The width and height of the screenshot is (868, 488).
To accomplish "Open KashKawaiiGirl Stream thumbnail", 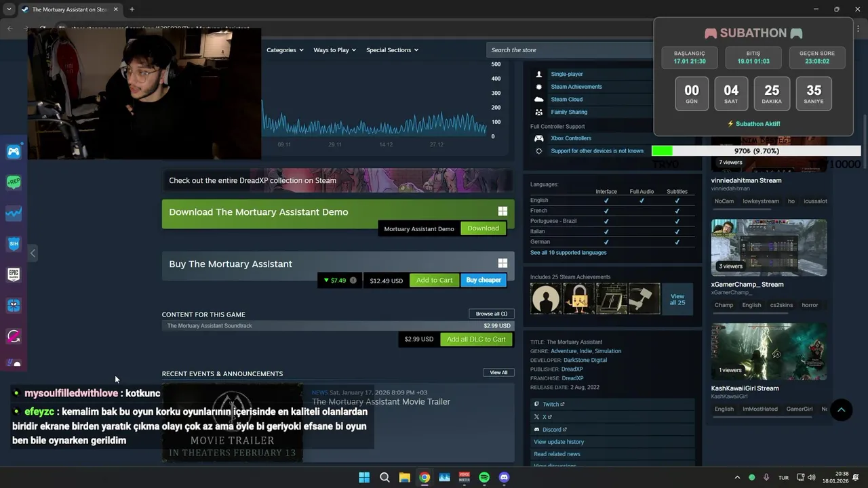I will pyautogui.click(x=769, y=351).
